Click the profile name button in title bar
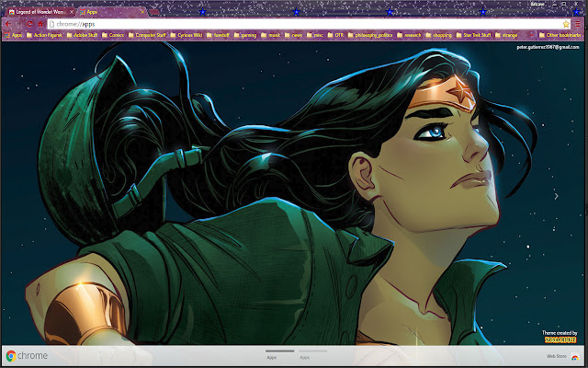The width and height of the screenshot is (588, 368). (x=537, y=4)
